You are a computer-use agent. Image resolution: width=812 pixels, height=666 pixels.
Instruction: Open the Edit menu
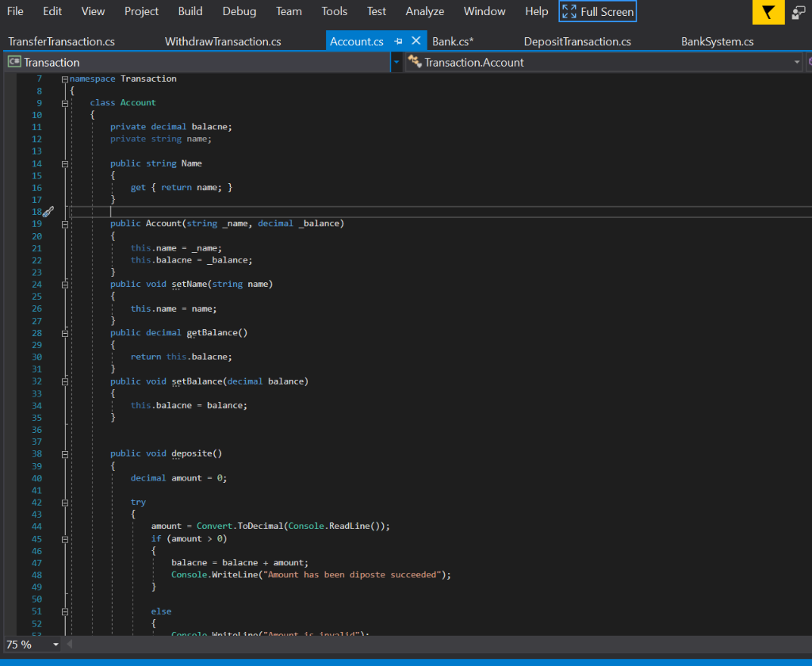coord(52,11)
